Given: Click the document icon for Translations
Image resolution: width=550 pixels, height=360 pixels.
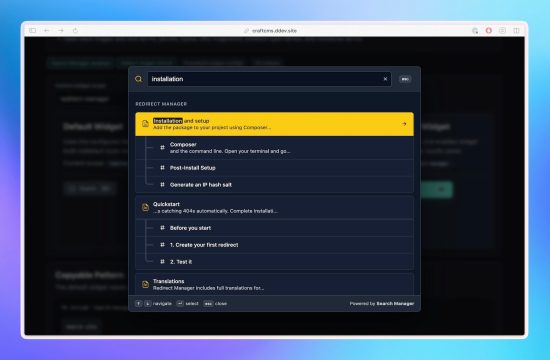Looking at the screenshot, I should tap(145, 285).
